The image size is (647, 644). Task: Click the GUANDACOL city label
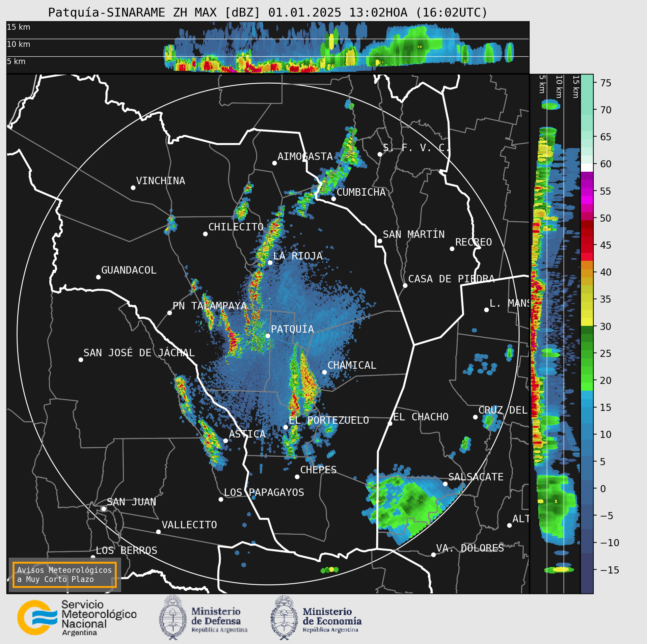tap(129, 270)
